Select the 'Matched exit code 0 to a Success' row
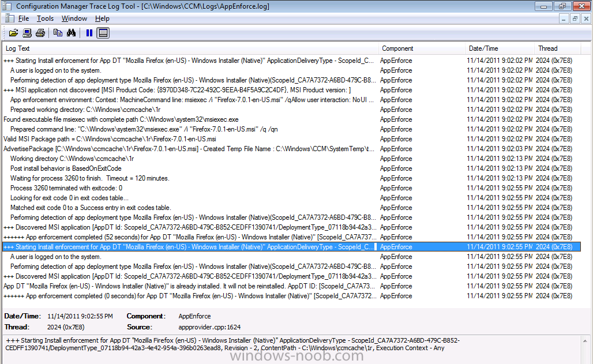 [x=291, y=208]
